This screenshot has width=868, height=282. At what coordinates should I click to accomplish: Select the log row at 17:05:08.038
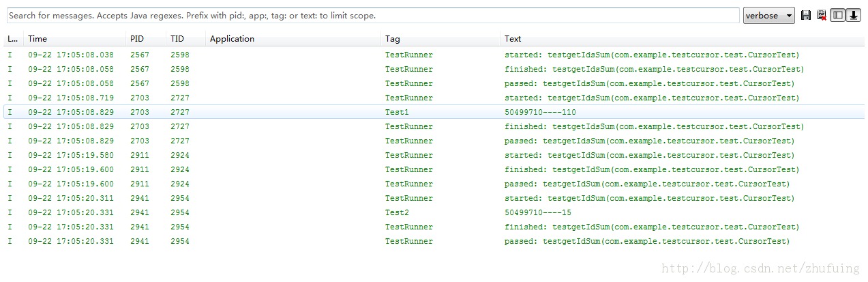pyautogui.click(x=434, y=55)
